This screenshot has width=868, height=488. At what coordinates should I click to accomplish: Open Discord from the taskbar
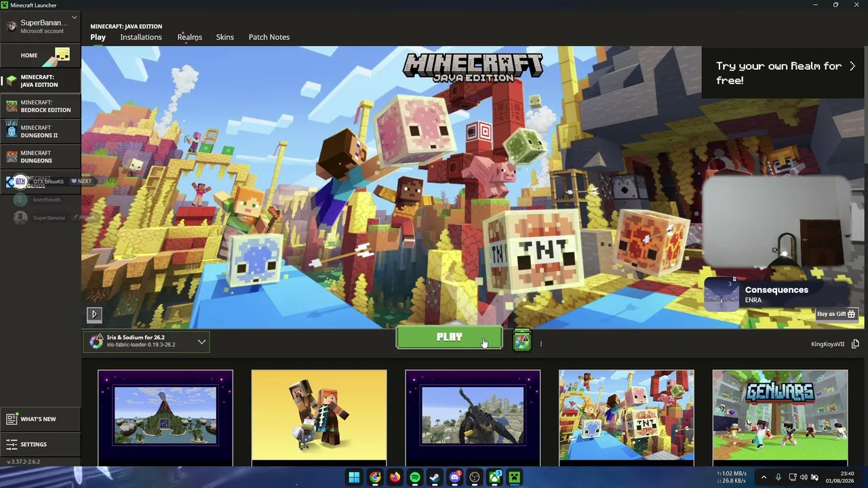455,478
